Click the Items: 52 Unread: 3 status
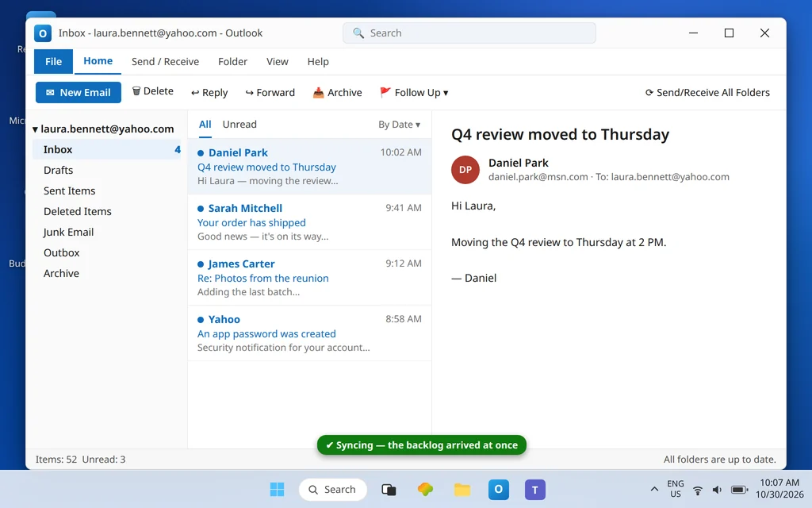Screen dimensions: 812x508 [80, 460]
